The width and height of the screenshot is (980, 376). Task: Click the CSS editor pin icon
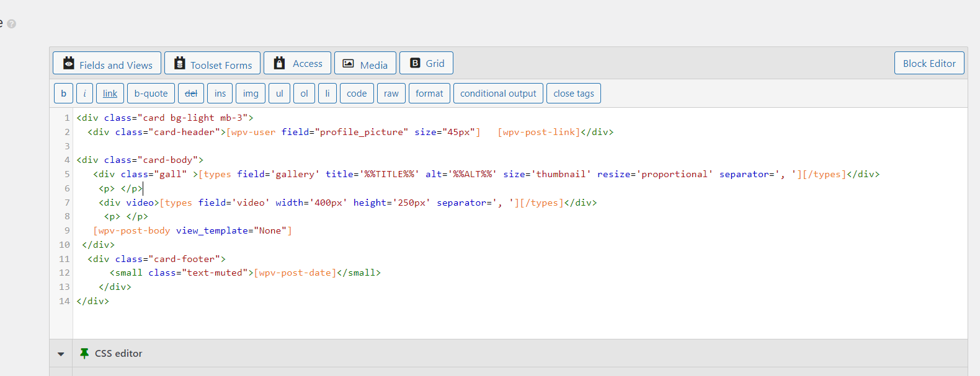coord(84,353)
